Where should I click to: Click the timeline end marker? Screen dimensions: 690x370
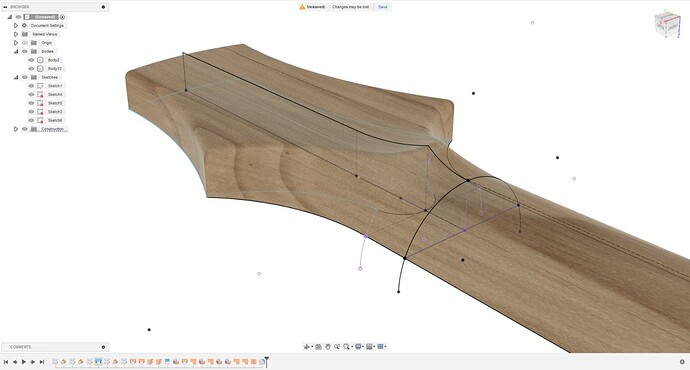pos(266,362)
